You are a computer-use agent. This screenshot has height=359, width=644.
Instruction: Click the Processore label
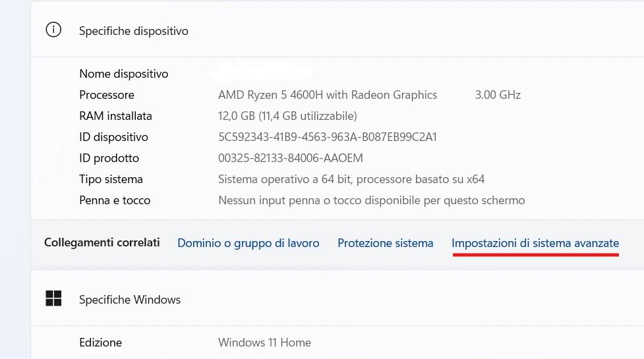click(x=106, y=95)
